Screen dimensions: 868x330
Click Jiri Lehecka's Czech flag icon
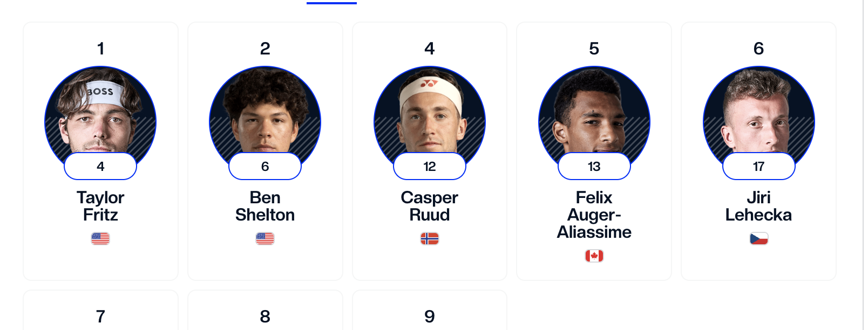point(758,238)
